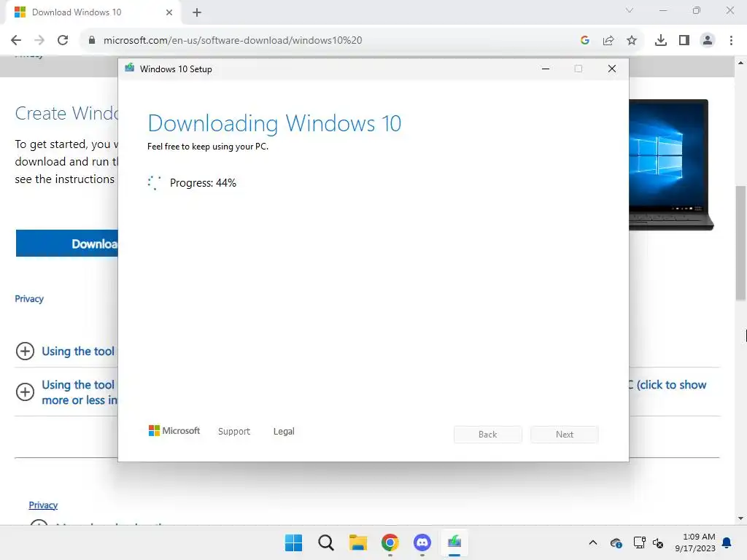Open a new browser tab
Viewport: 747px width, 560px height.
[x=197, y=12]
